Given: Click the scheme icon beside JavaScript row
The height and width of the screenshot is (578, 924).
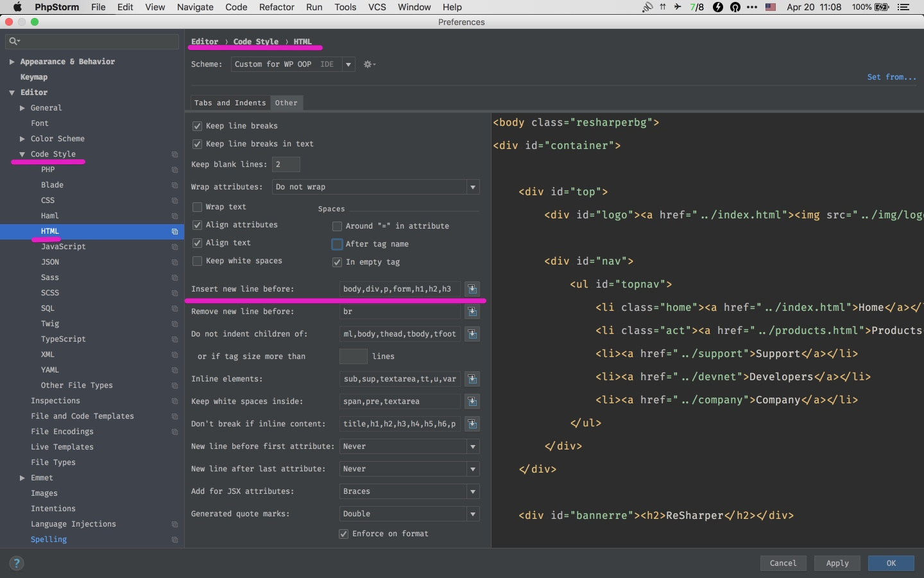Looking at the screenshot, I should [175, 247].
